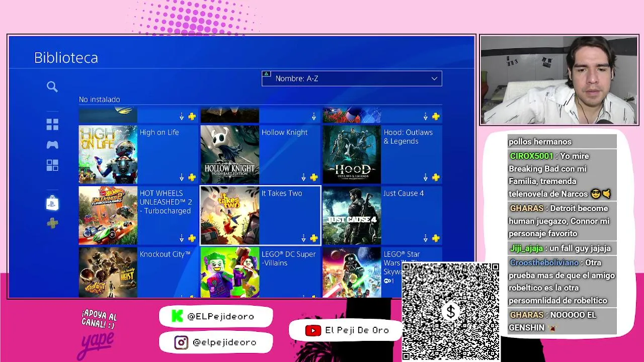Click the PS Plus icon on Hollow Knight
This screenshot has width=644, height=362.
pos(313,177)
